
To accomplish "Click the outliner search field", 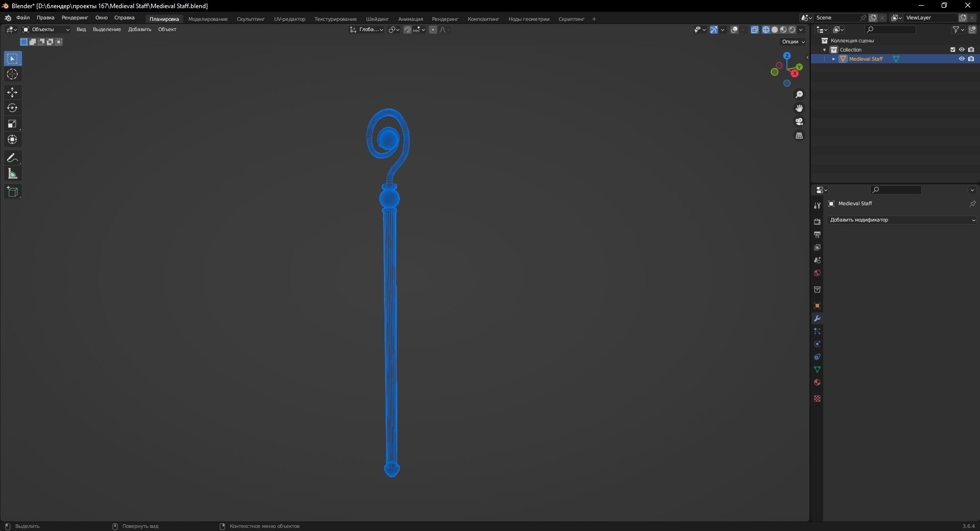I will (x=891, y=30).
